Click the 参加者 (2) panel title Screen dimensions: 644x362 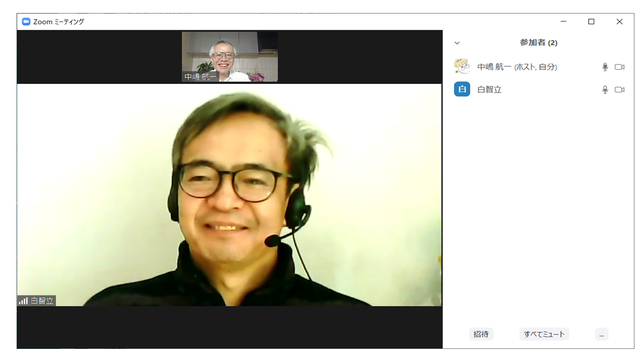pyautogui.click(x=538, y=43)
